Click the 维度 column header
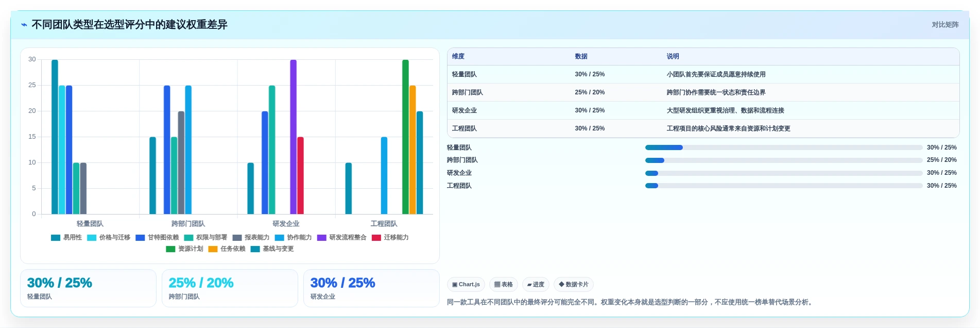980x328 pixels. (458, 57)
